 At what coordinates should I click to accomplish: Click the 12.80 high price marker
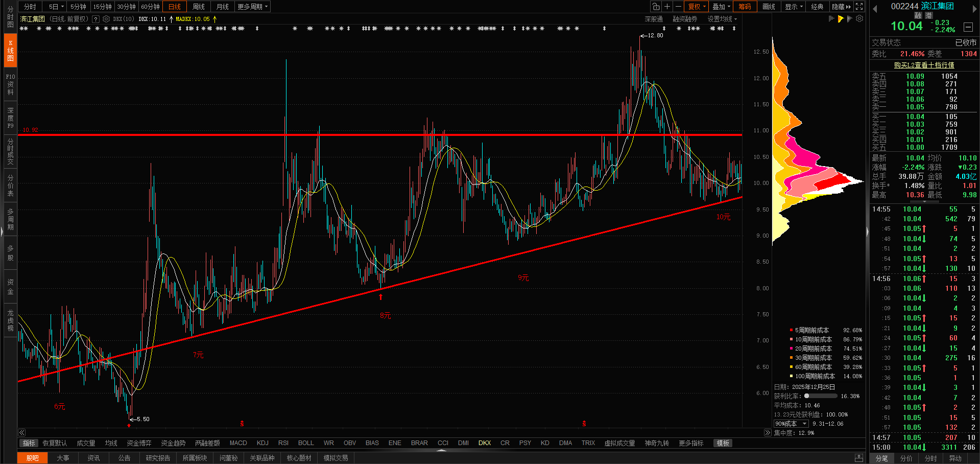652,36
